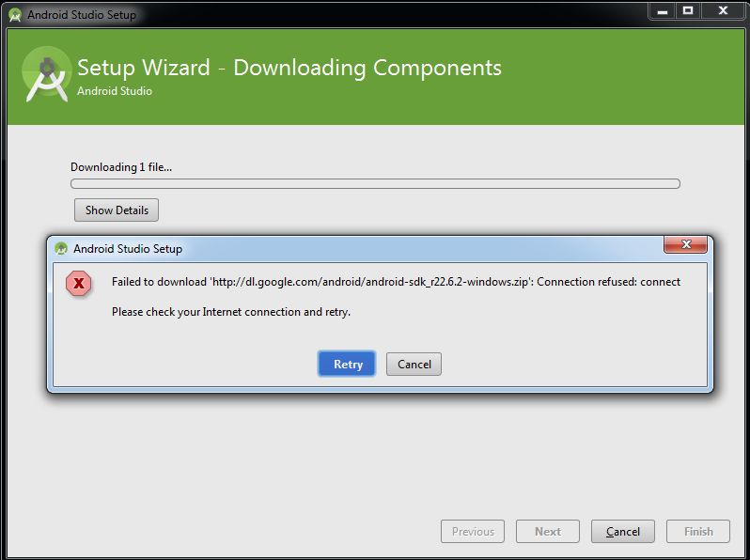Click Cancel in the error dialog

[414, 364]
